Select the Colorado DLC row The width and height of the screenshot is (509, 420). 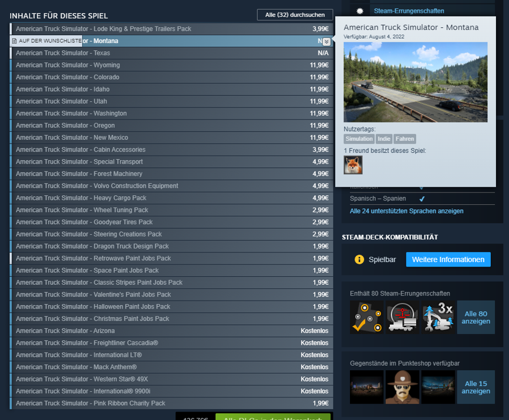(x=172, y=77)
